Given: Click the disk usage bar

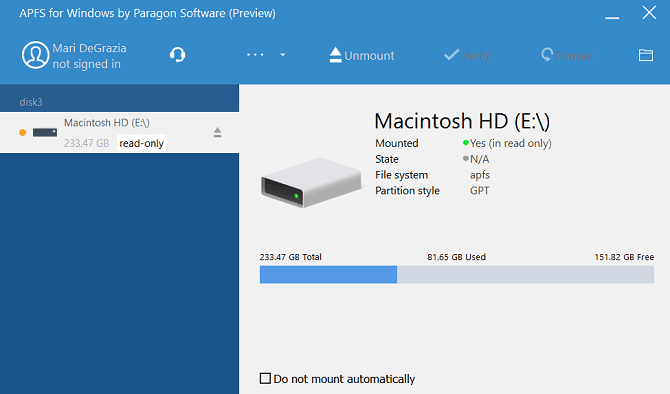Looking at the screenshot, I should 457,274.
